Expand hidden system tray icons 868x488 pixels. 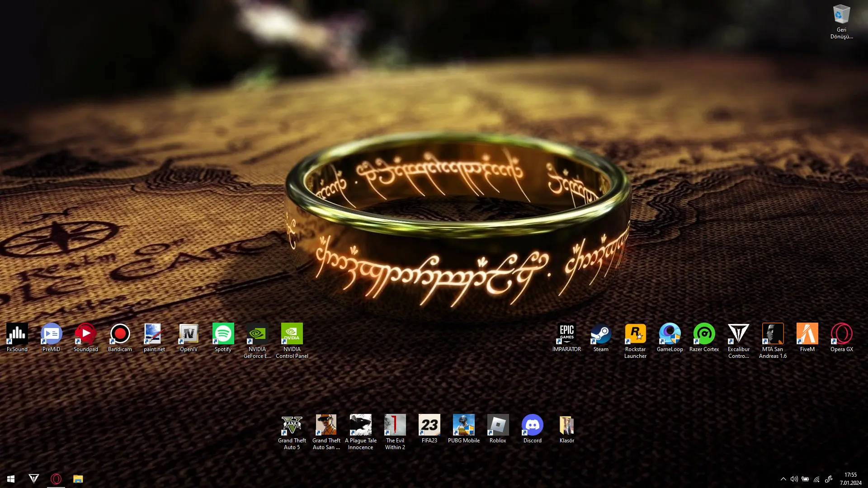783,479
